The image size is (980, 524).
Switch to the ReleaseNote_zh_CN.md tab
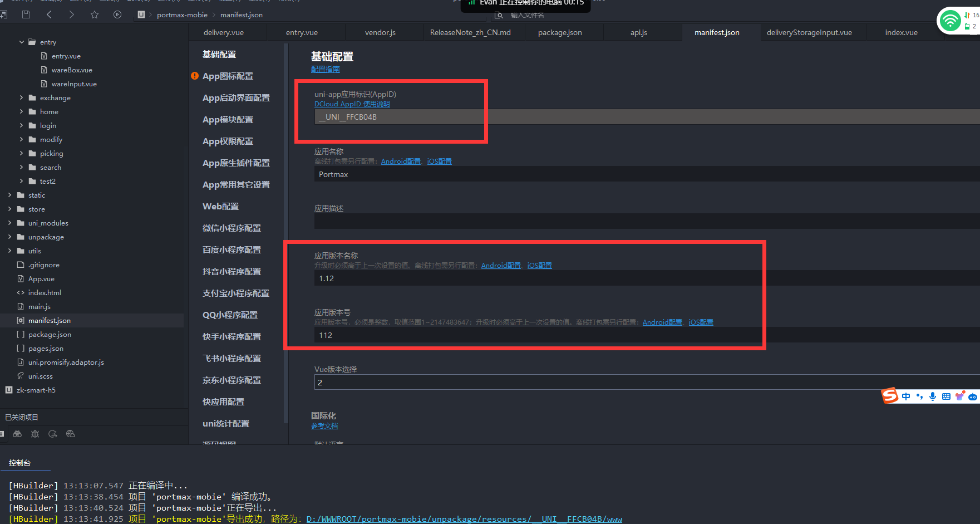(x=470, y=32)
